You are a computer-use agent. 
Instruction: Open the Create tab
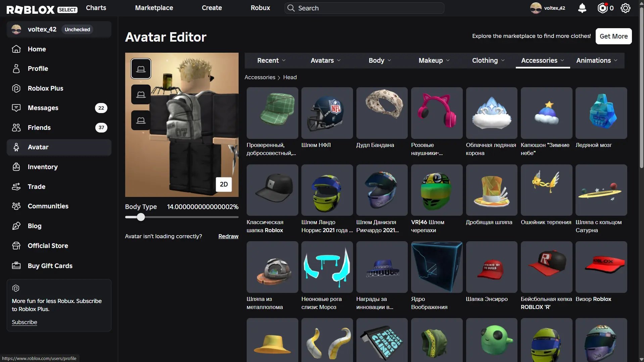(212, 8)
